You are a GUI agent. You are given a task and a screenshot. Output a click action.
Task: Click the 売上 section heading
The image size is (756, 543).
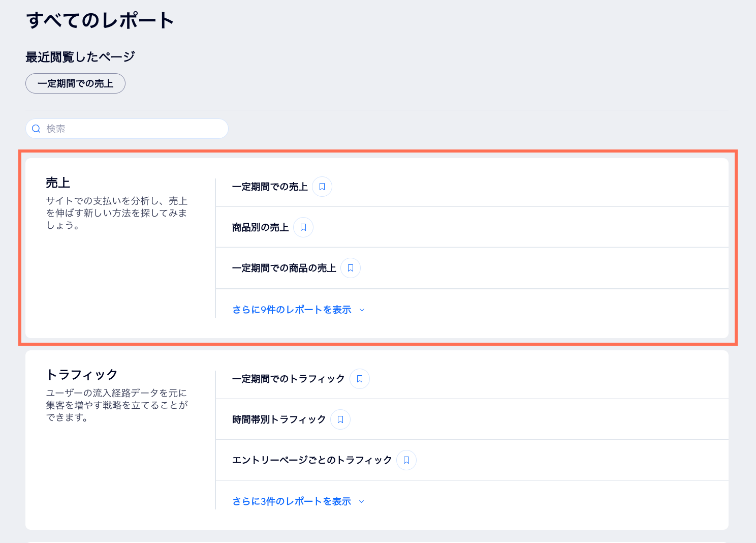pos(57,182)
